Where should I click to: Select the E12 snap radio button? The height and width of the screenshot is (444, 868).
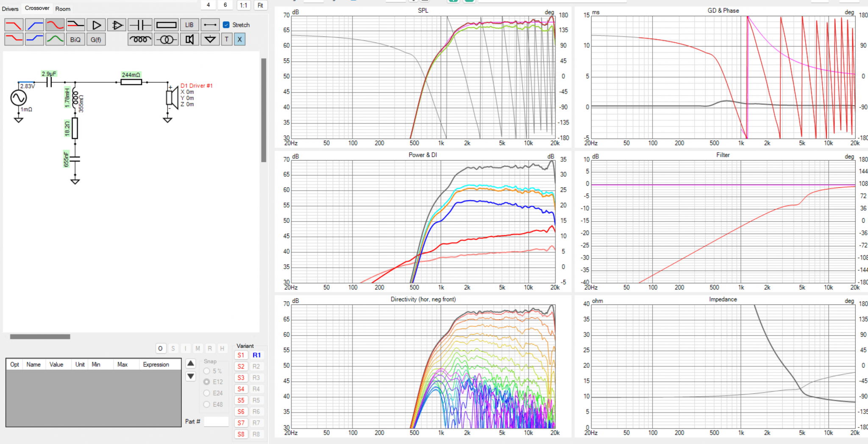(207, 382)
